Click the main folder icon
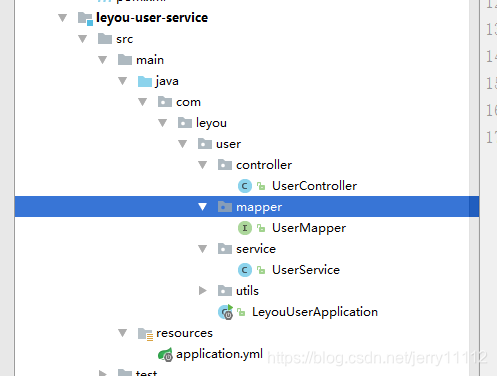The image size is (497, 376). 125,60
